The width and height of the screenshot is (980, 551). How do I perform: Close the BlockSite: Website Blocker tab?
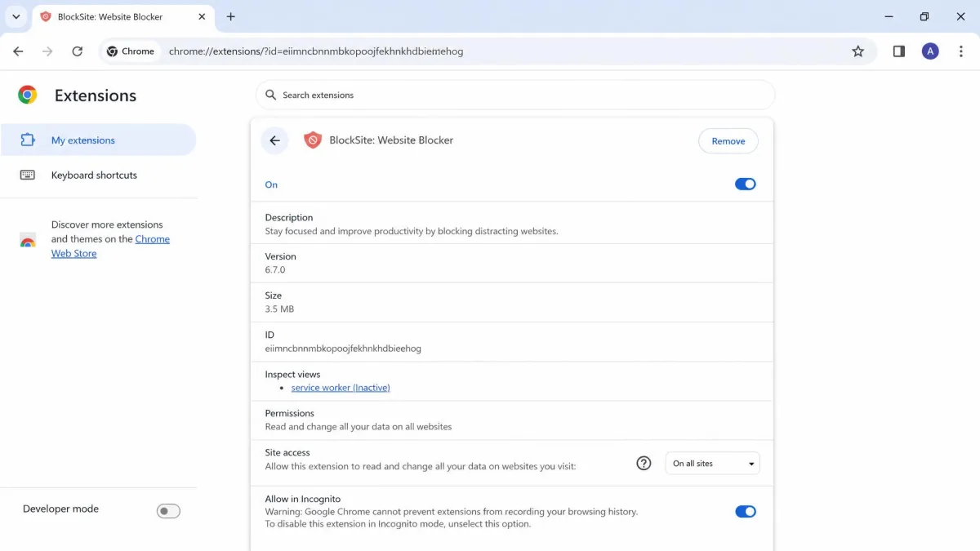[202, 16]
